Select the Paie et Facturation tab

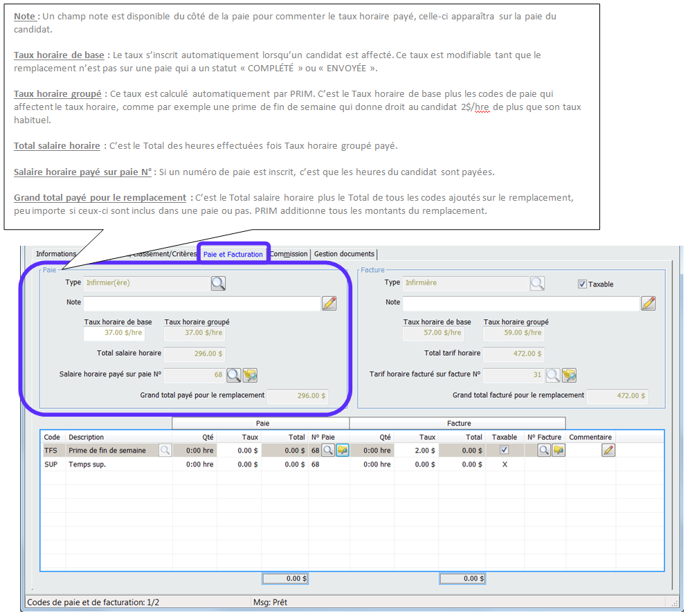click(233, 254)
